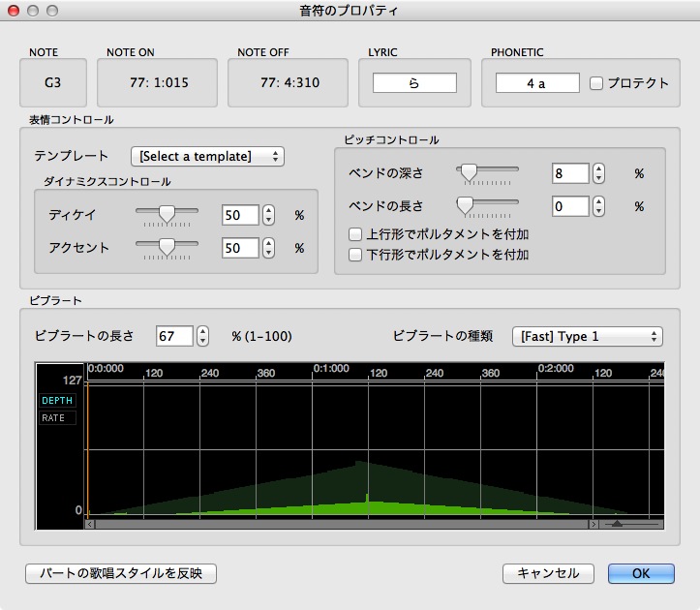The height and width of the screenshot is (610, 700).
Task: Click the アクセント value field
Action: [240, 248]
